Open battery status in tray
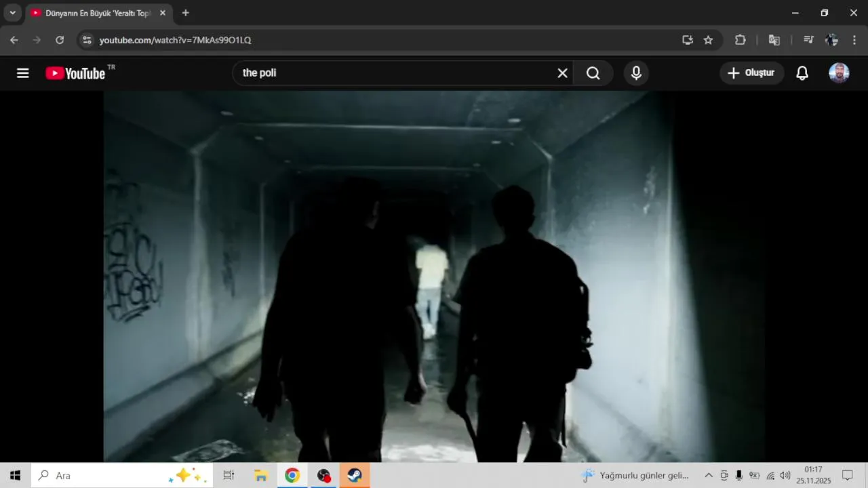868x488 pixels. tap(754, 475)
